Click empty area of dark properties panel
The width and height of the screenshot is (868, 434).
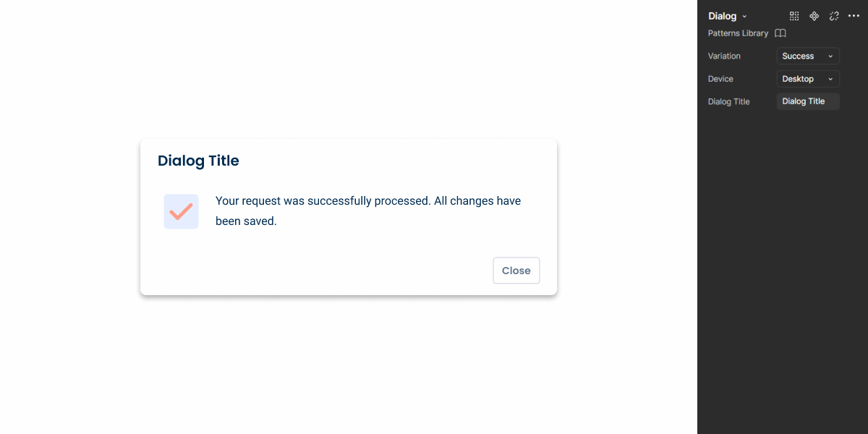point(783,275)
